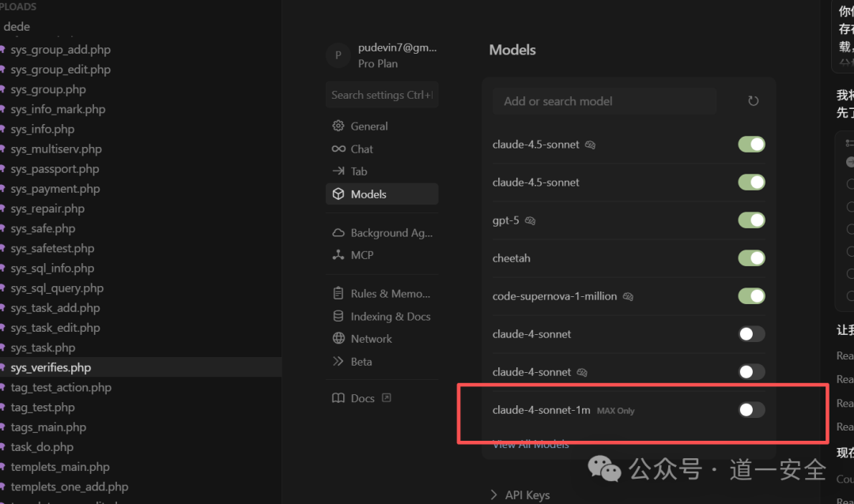Expand the API Keys section

coord(527,495)
